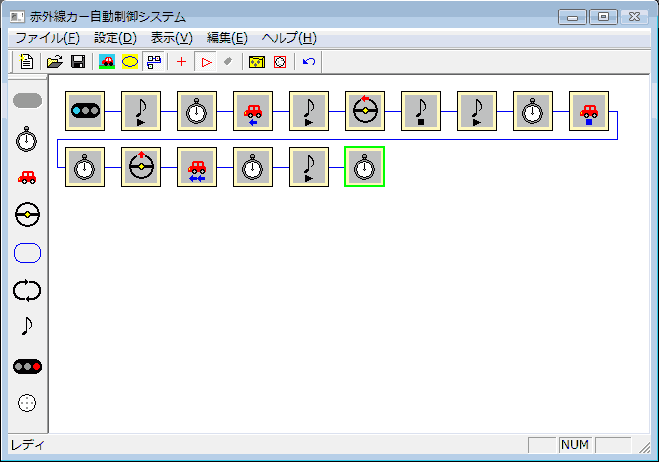Click the open folder toolbar icon
This screenshot has width=659, height=462.
pos(55,62)
